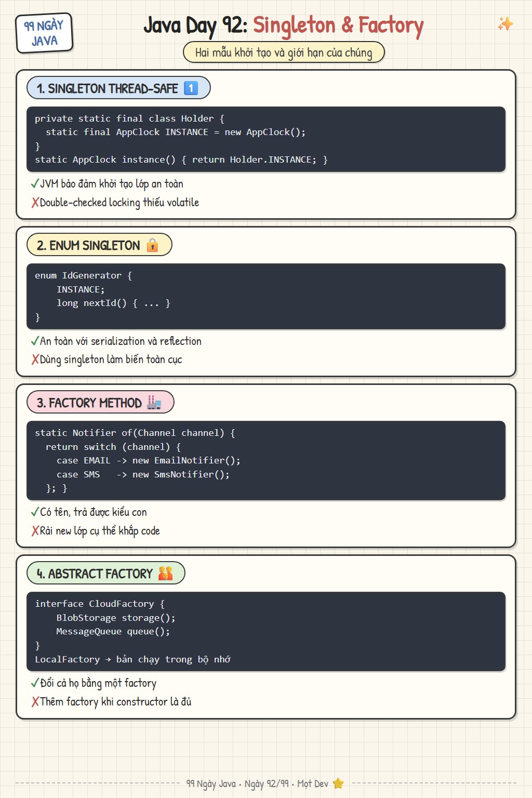Click the footer text '99 Ngày Java · Ngày 92/99 · Mọt Dev'
The height and width of the screenshot is (798, 532).
258,783
